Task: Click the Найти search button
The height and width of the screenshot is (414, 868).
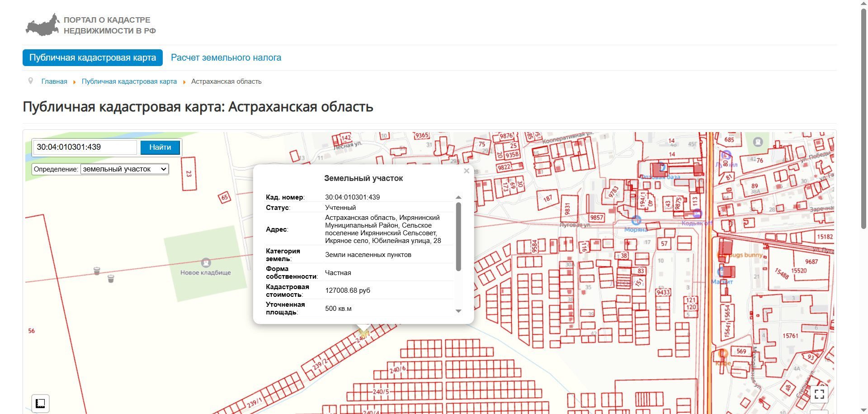Action: coord(160,147)
